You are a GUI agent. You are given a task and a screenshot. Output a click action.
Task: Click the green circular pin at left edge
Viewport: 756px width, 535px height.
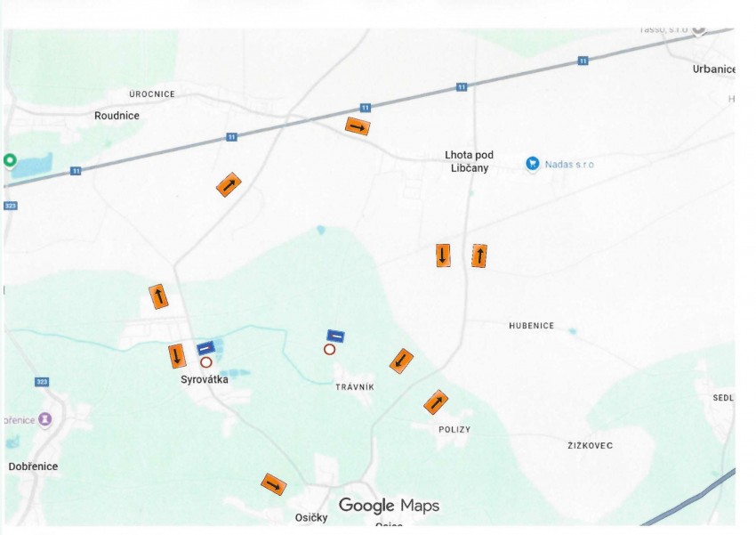[10, 160]
